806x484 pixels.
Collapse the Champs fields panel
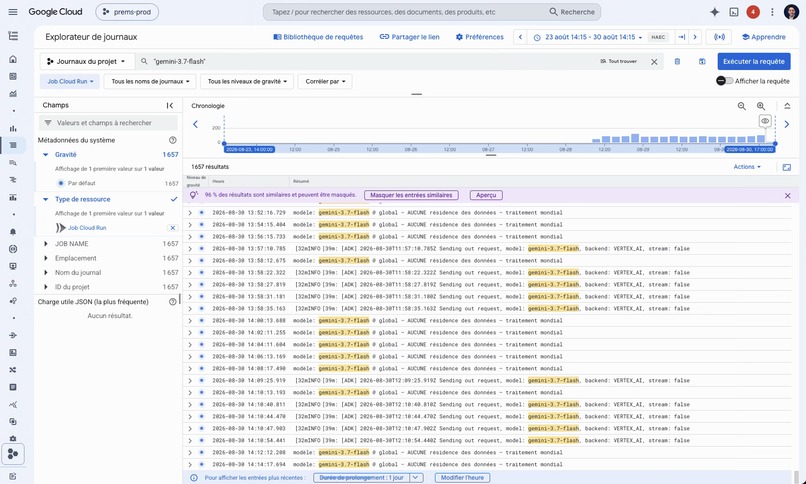click(x=170, y=105)
